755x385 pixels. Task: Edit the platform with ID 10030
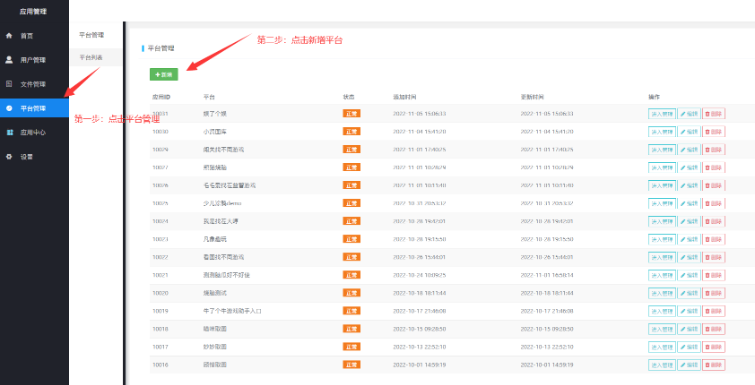[689, 132]
